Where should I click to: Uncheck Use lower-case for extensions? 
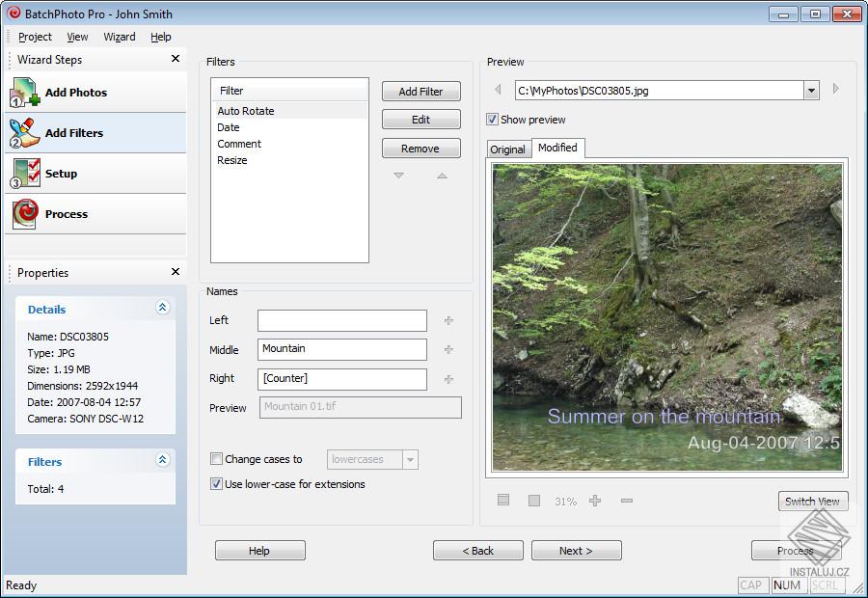coord(216,483)
